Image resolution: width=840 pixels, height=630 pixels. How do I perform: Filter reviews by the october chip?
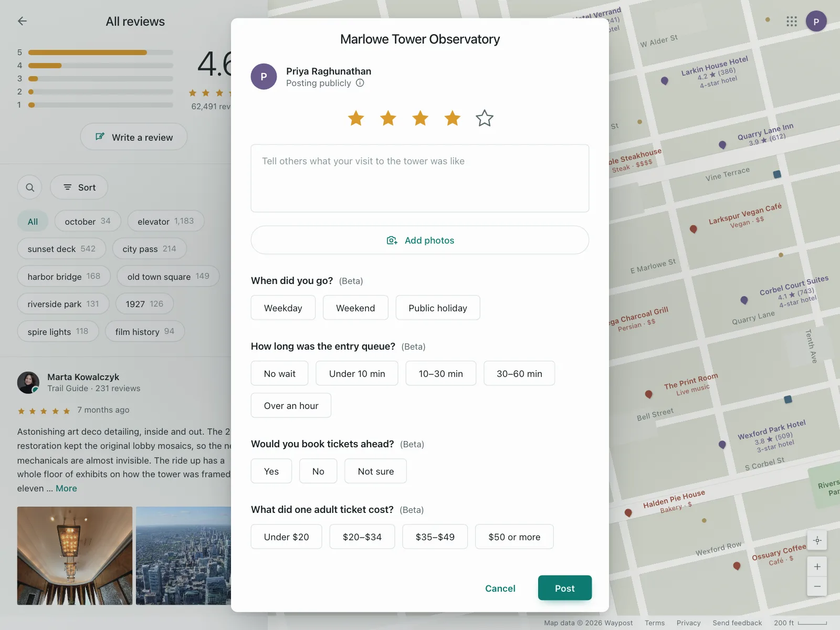pos(88,222)
